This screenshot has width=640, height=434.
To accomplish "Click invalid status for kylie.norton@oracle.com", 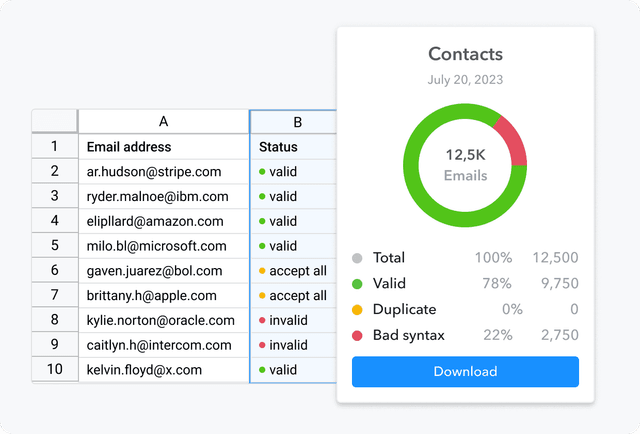I will tap(293, 320).
